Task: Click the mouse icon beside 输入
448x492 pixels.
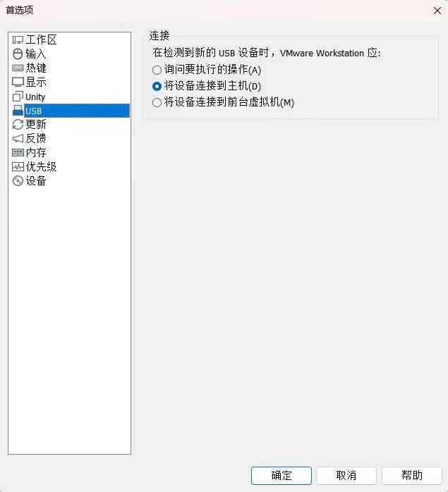Action: pyautogui.click(x=18, y=54)
